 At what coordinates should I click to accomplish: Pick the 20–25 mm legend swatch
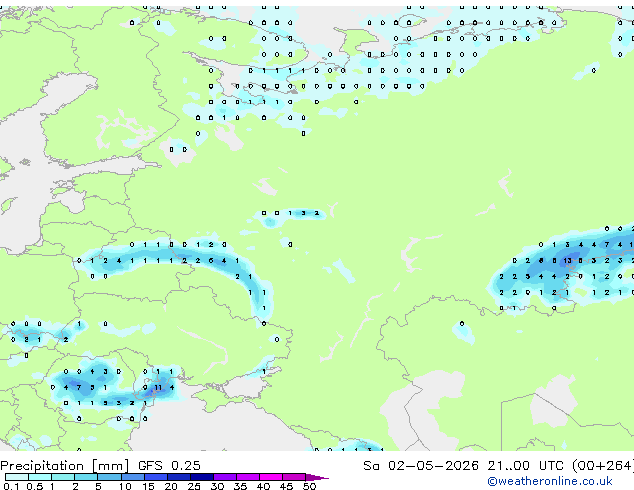(179, 477)
